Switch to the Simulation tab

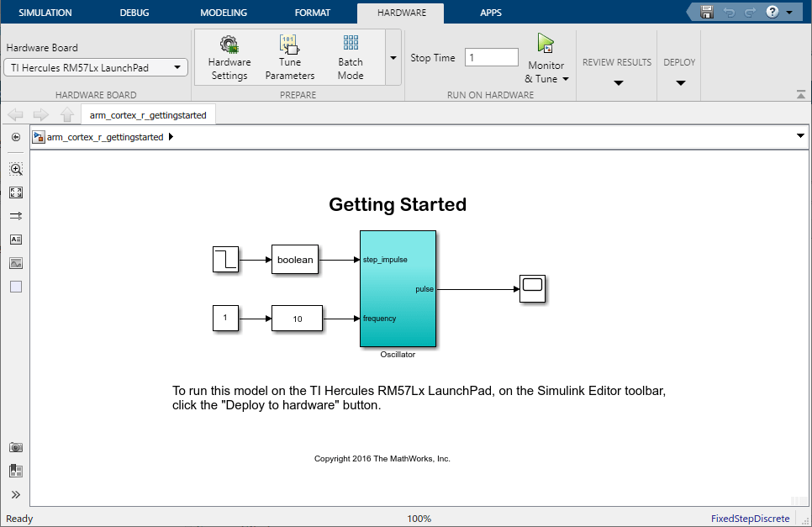coord(45,13)
